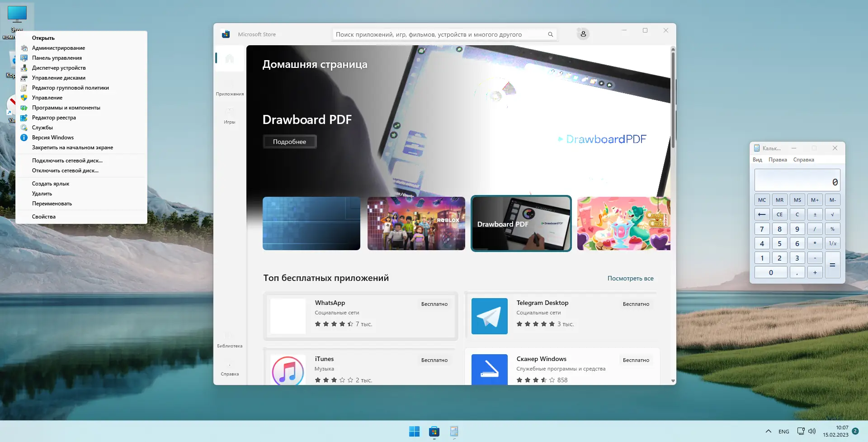Click the 1/x reciprocal key in Calculator

(x=832, y=243)
